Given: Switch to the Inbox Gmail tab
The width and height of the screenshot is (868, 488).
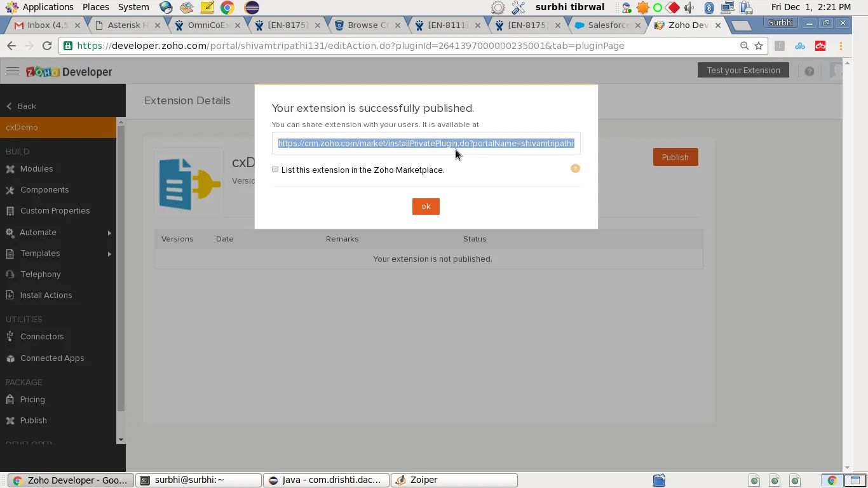Looking at the screenshot, I should [x=48, y=25].
